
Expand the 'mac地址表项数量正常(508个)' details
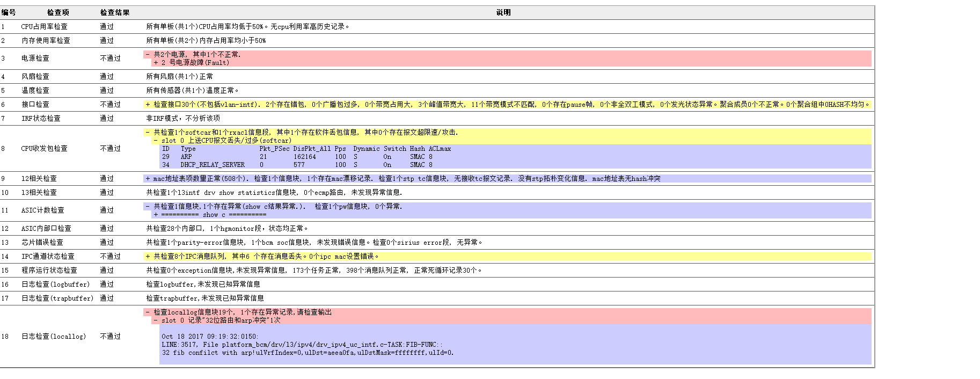148,178
